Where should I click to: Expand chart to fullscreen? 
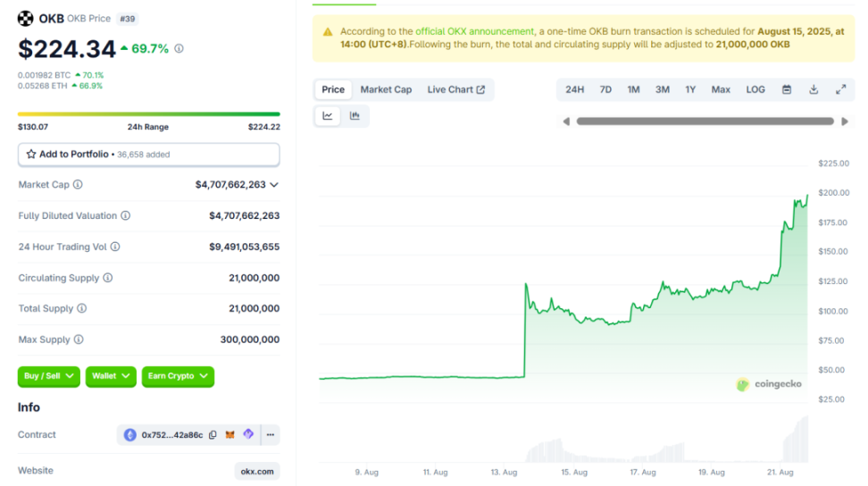(841, 89)
